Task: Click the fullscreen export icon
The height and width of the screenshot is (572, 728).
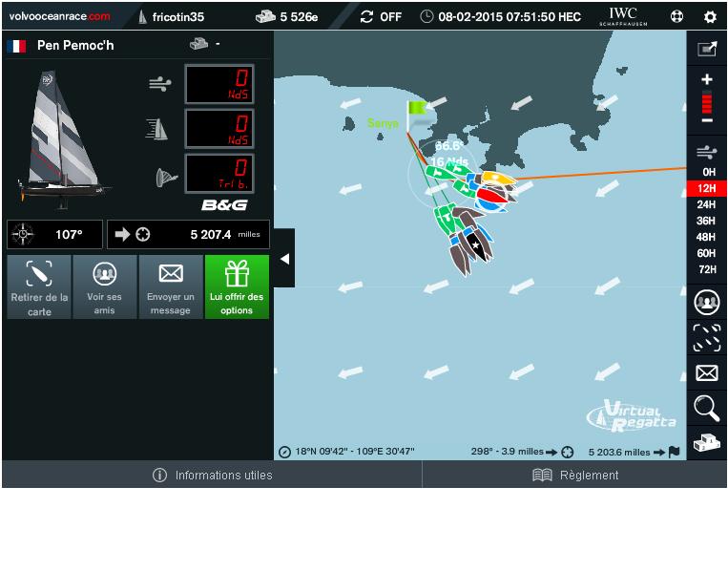Action: pos(707,49)
